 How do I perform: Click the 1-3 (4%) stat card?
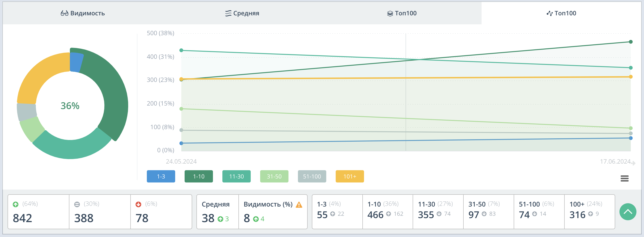click(337, 212)
